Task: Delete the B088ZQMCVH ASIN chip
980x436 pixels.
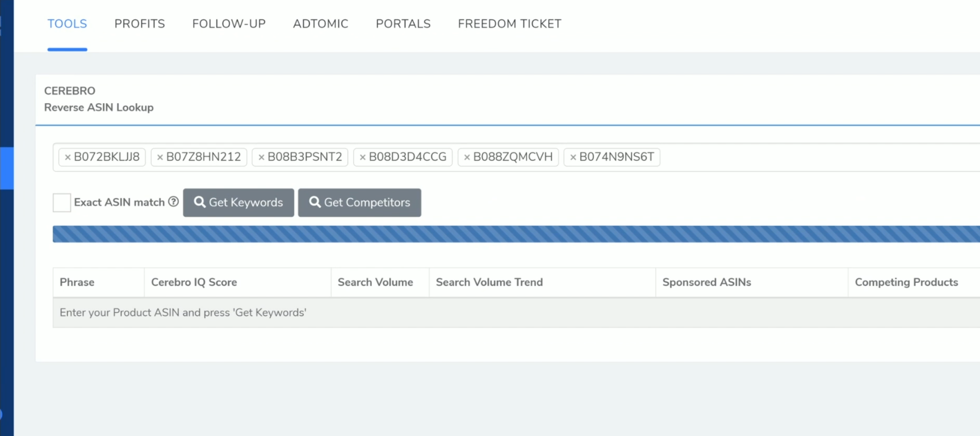Action: [x=467, y=157]
